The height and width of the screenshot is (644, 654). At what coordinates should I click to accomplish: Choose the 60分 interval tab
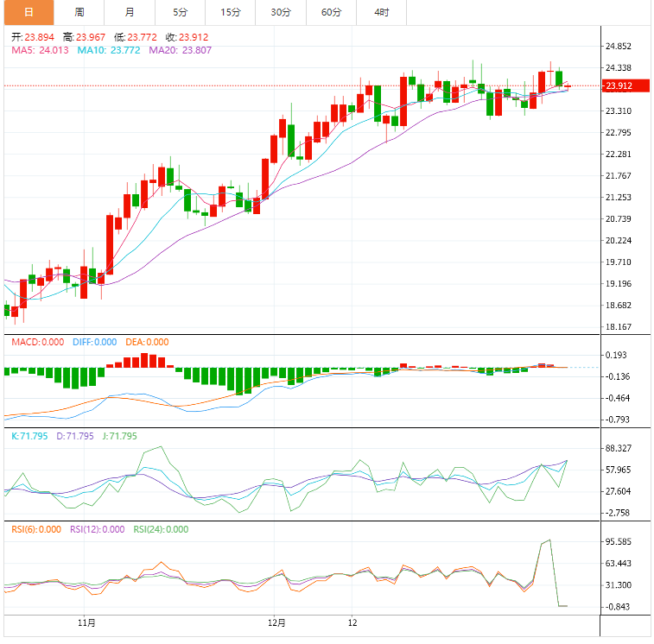[x=331, y=12]
